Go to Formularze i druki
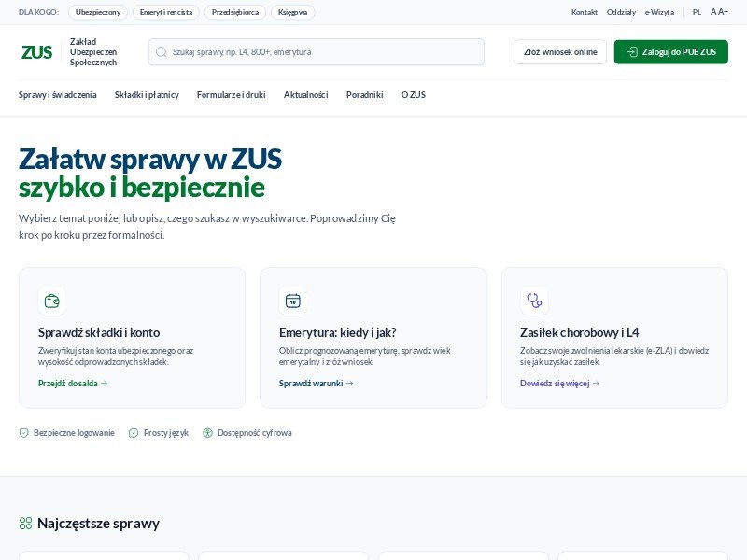The width and height of the screenshot is (747, 560). [232, 95]
